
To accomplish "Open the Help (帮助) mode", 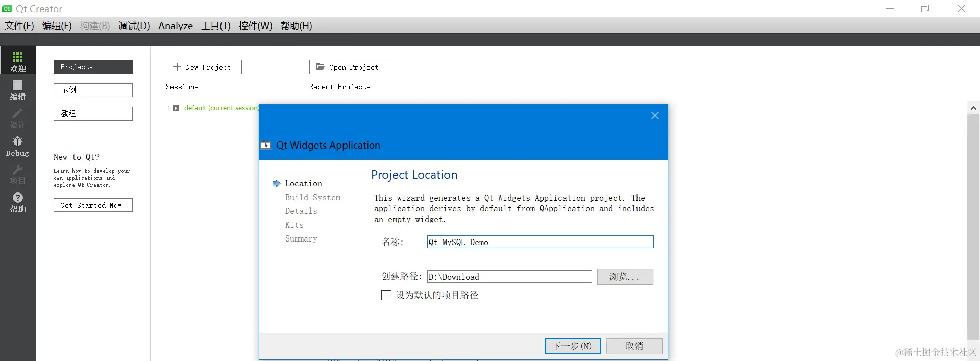I will click(18, 202).
